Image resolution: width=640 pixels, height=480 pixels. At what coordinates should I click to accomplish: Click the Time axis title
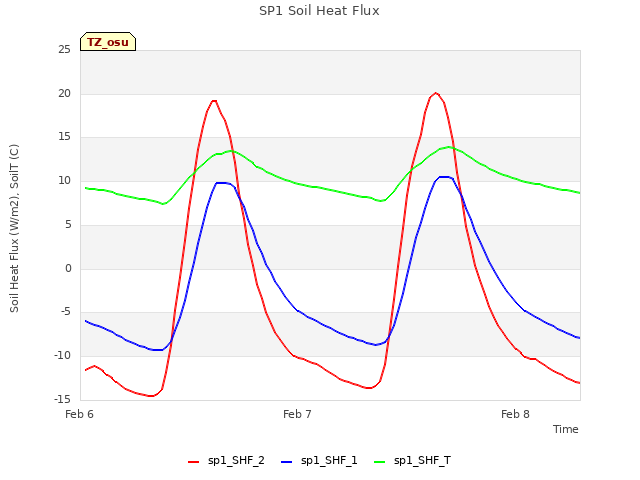(x=566, y=429)
